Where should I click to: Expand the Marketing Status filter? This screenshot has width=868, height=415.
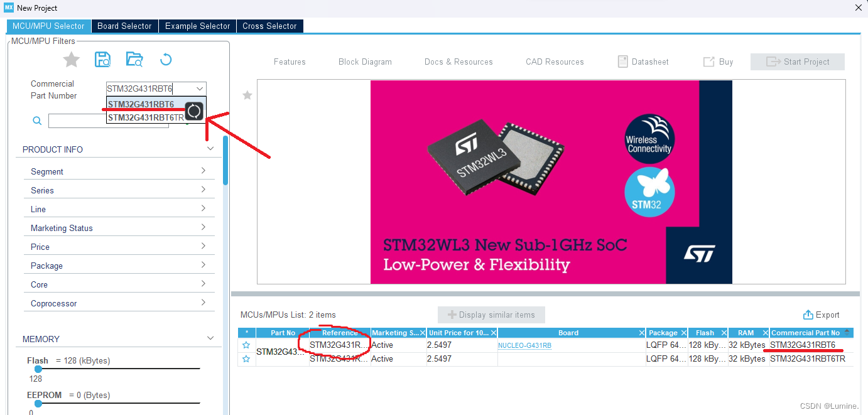point(203,227)
